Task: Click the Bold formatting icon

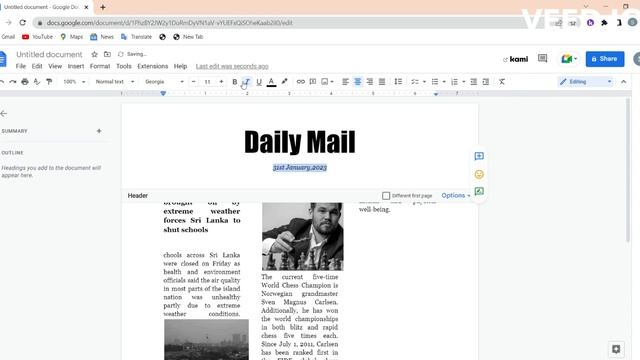Action: click(x=235, y=82)
